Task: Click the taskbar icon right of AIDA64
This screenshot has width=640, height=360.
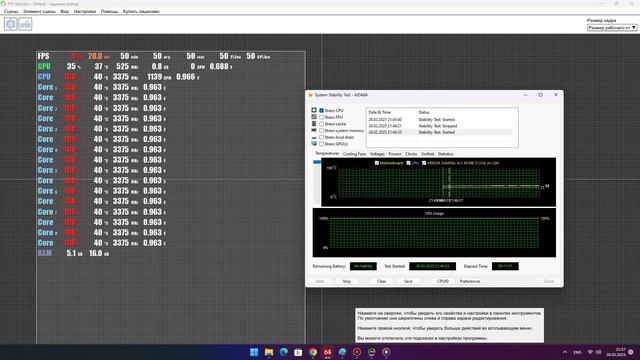Action: pyautogui.click(x=342, y=352)
